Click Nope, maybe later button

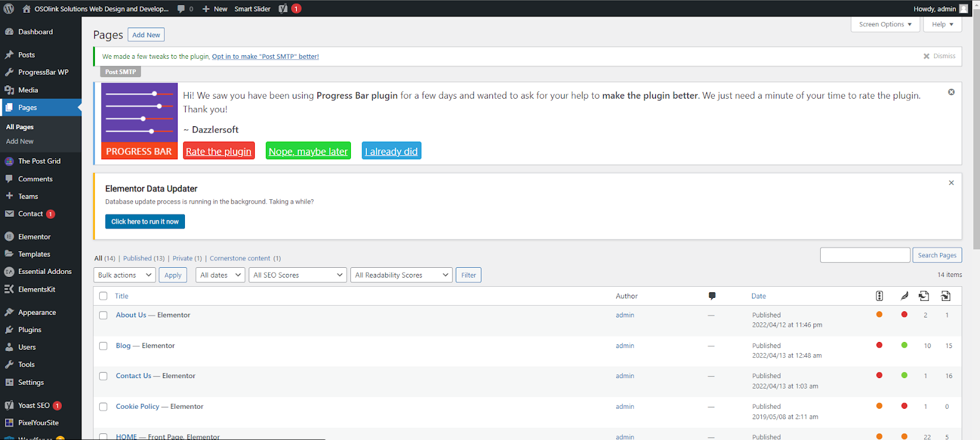[308, 151]
